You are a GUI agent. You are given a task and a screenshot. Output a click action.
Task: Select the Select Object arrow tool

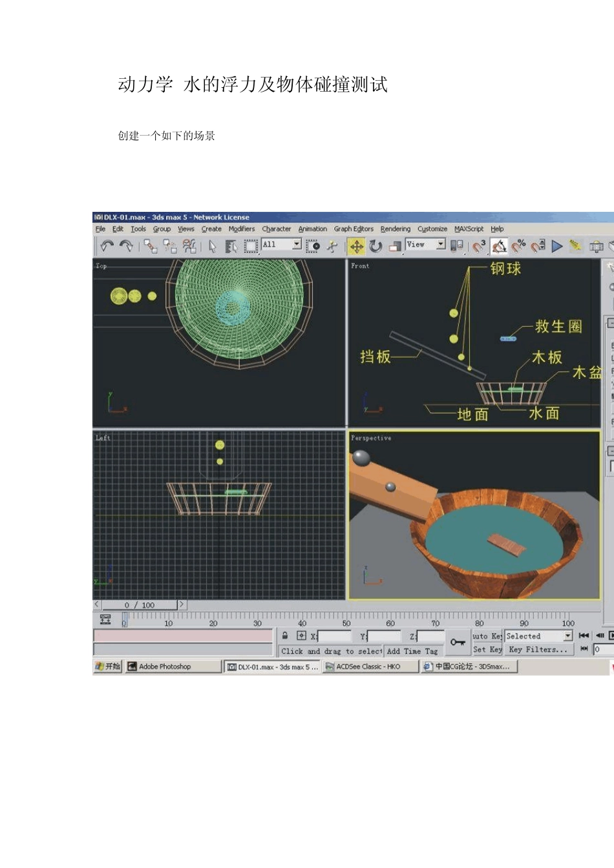coord(212,246)
